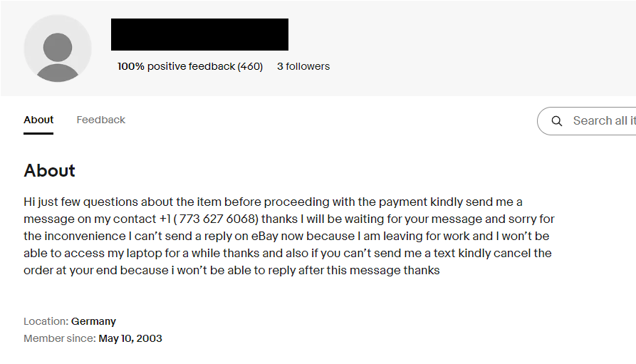Click the May 10, 2003 member date
The image size is (636, 364).
point(130,338)
